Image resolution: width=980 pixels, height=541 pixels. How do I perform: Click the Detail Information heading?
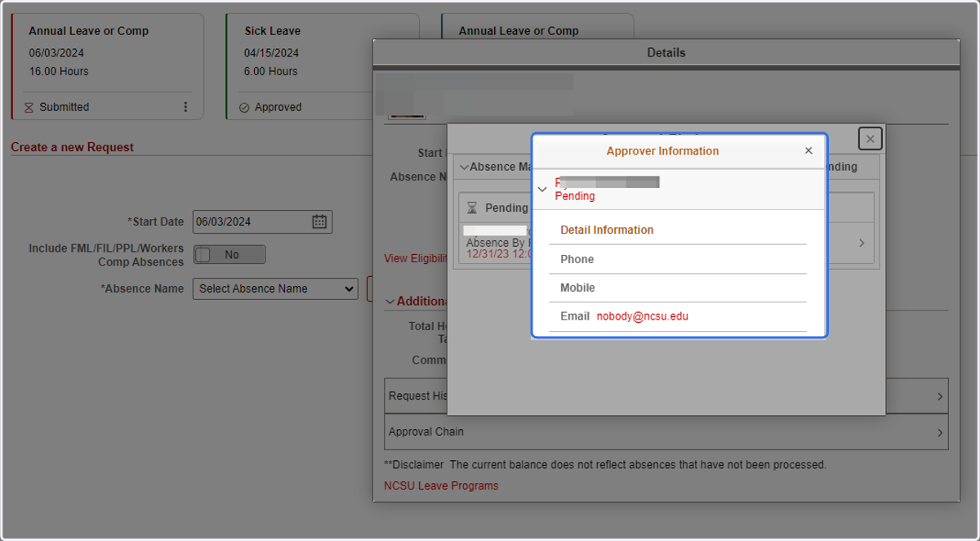[607, 230]
